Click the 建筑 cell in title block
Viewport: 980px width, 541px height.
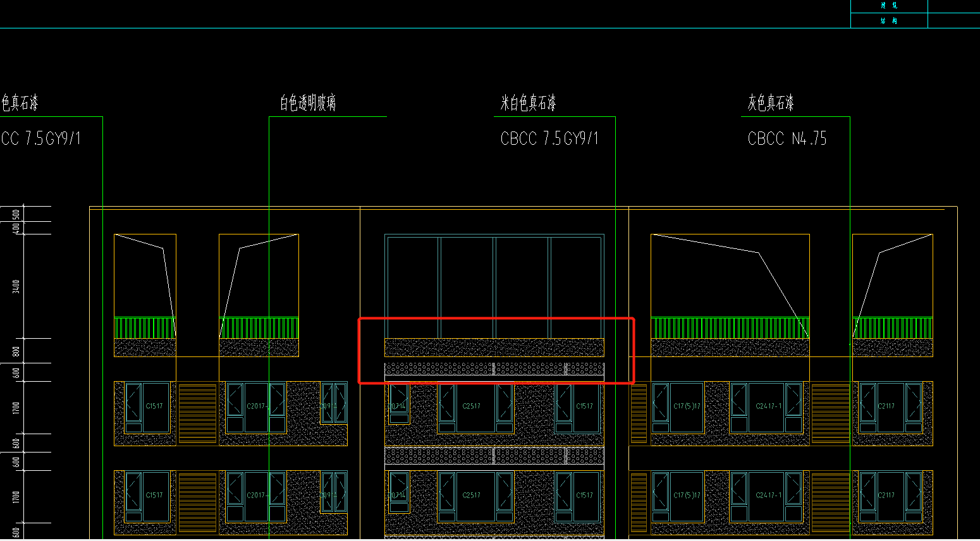[x=889, y=5]
